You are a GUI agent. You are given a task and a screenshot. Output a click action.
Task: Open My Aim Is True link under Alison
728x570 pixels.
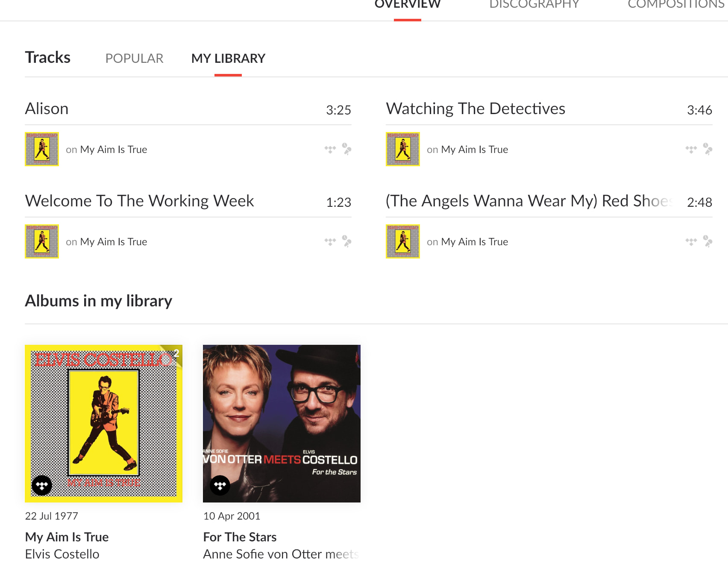pos(114,150)
